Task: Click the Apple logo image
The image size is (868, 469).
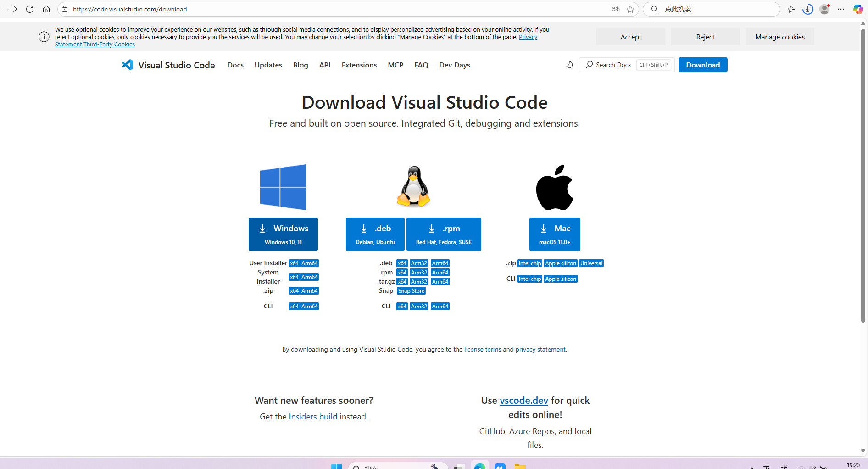Action: pyautogui.click(x=555, y=187)
